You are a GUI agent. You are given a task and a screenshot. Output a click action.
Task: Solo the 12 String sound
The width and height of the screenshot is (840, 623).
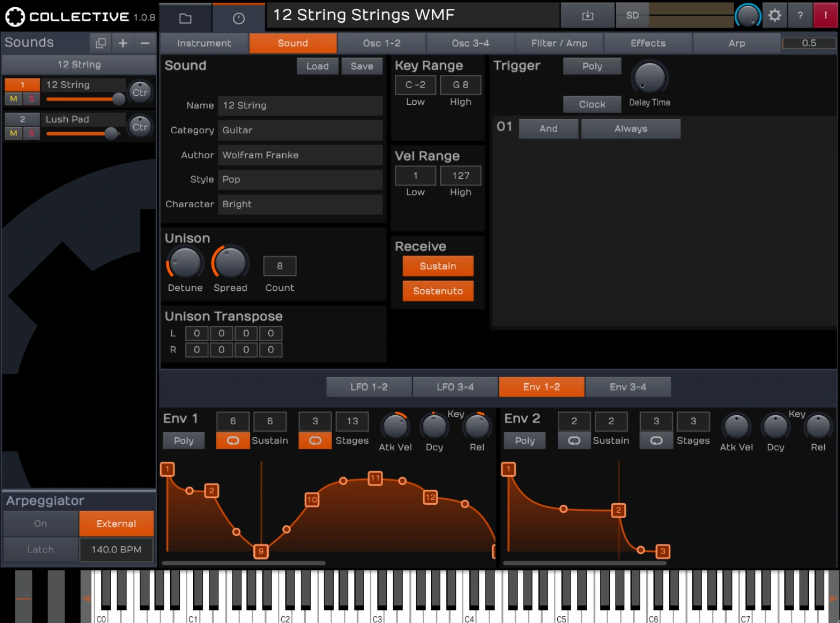point(31,99)
